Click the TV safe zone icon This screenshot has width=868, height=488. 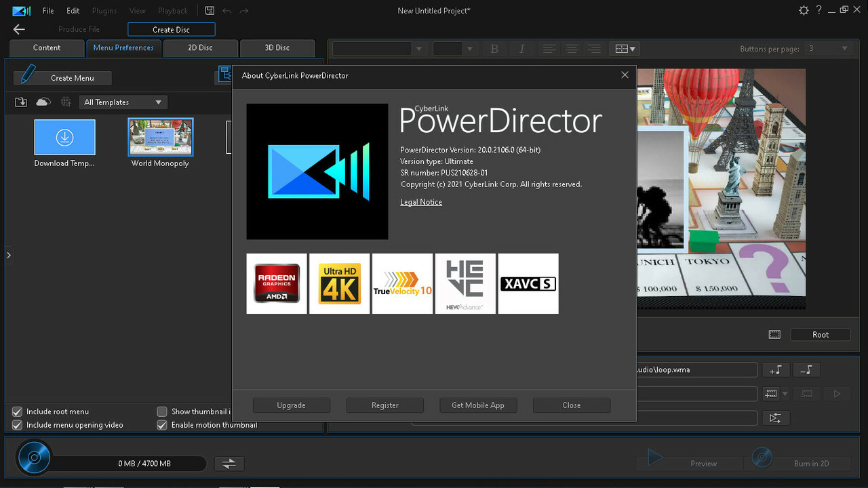[774, 334]
